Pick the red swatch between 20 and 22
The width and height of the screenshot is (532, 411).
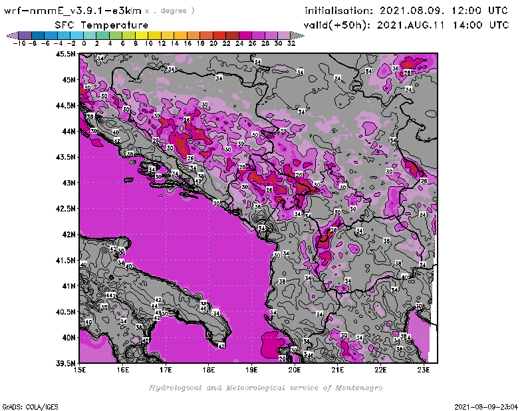coord(219,35)
